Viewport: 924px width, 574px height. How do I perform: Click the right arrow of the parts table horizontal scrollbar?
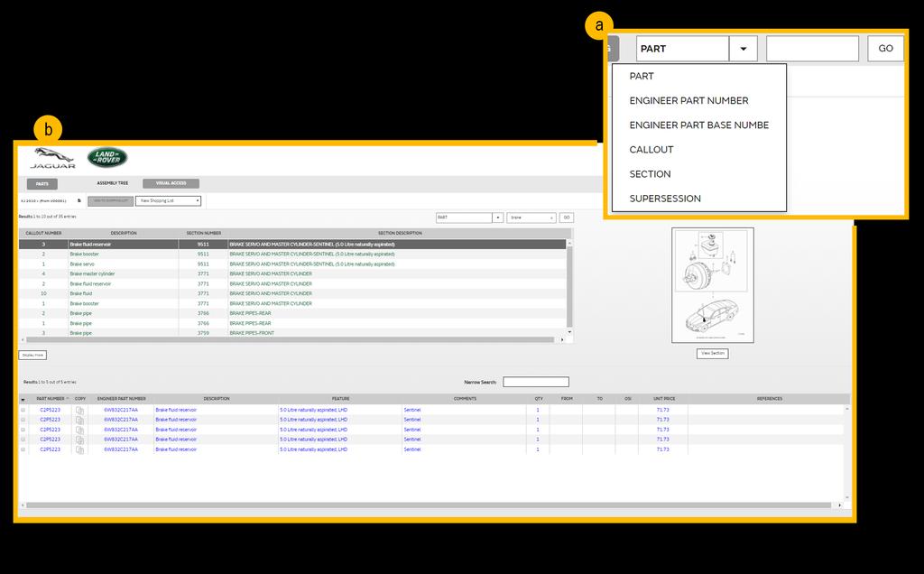tap(840, 505)
